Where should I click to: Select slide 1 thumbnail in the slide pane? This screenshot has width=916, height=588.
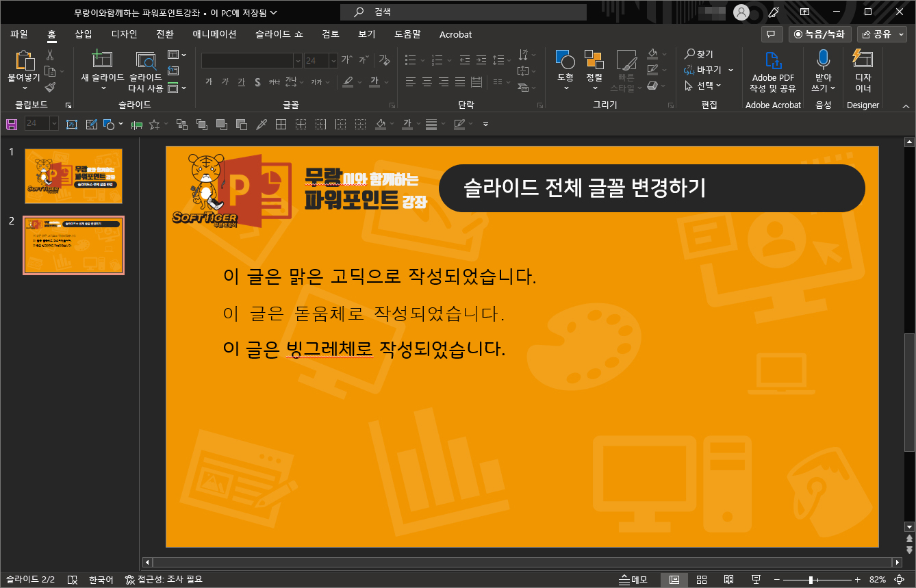click(73, 176)
